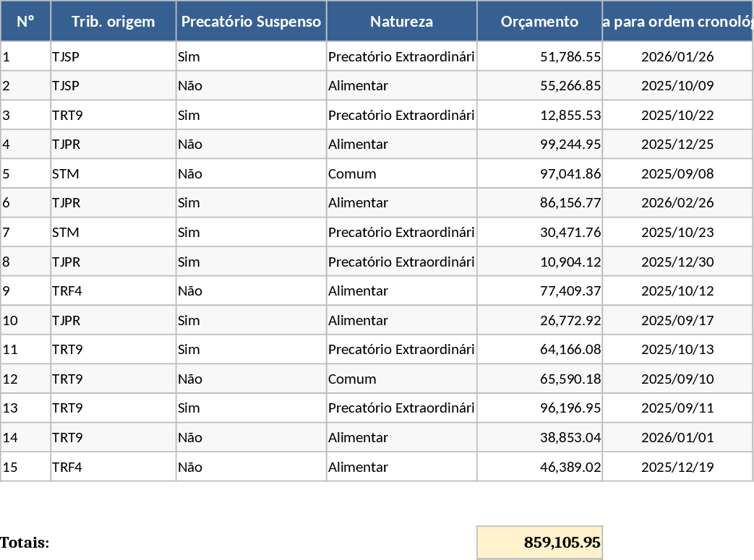
Task: Click the Precatório Suspenso header cell
Action: [x=251, y=21]
